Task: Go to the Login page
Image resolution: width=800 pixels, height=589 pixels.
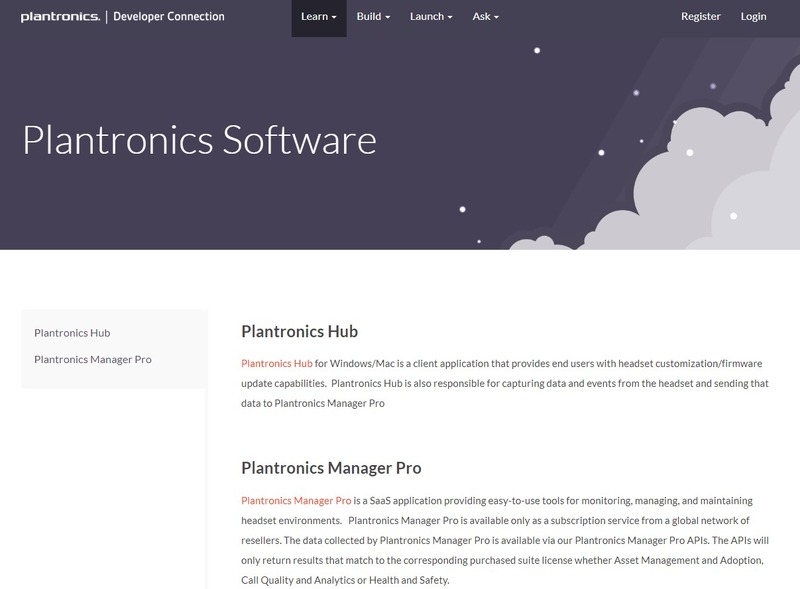Action: coord(753,17)
